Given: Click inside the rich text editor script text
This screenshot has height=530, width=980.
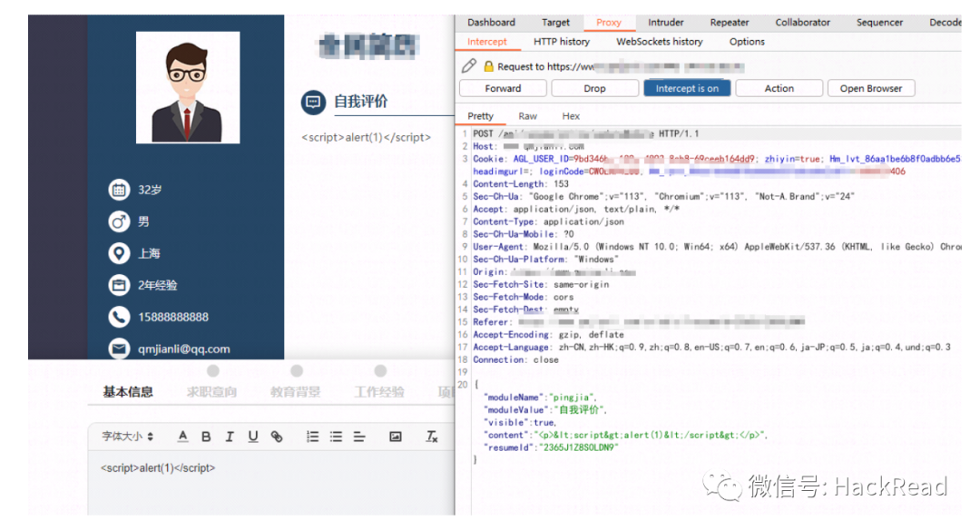Looking at the screenshot, I should click(158, 468).
